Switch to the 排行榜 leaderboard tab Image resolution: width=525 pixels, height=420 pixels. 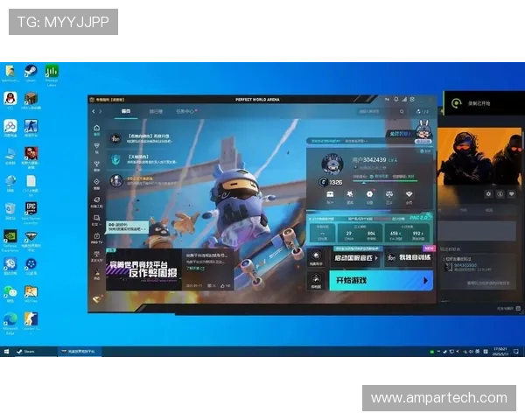[156, 111]
